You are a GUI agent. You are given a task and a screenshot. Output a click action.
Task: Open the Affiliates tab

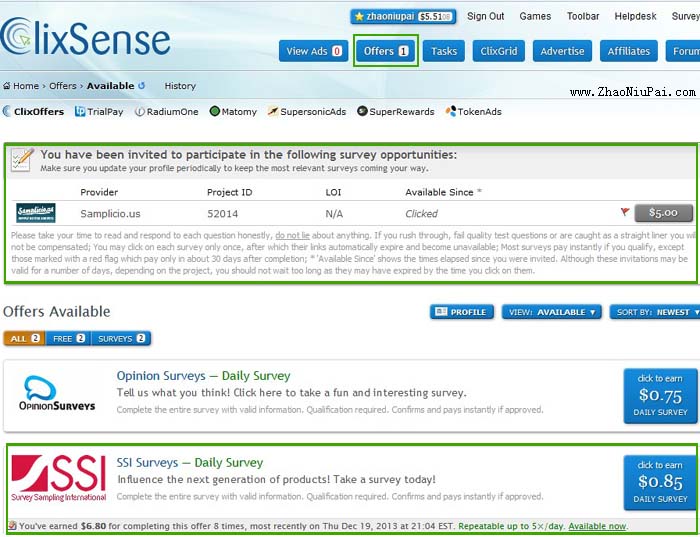click(x=629, y=51)
